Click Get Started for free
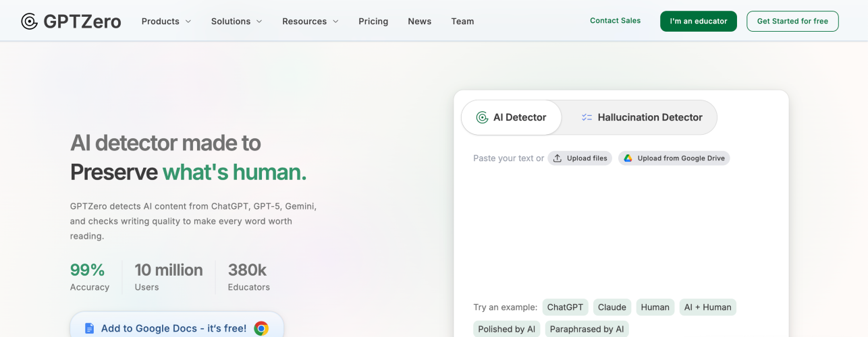 coord(792,21)
